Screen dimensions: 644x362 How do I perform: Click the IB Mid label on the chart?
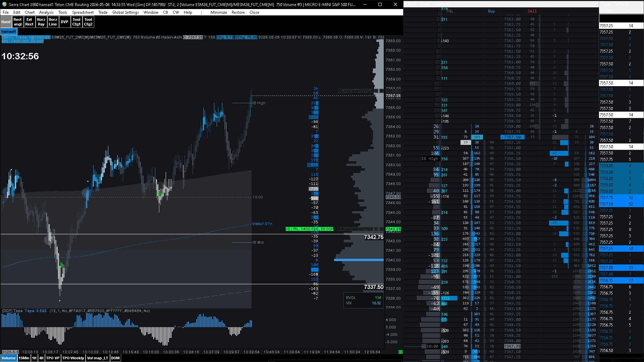(x=258, y=242)
